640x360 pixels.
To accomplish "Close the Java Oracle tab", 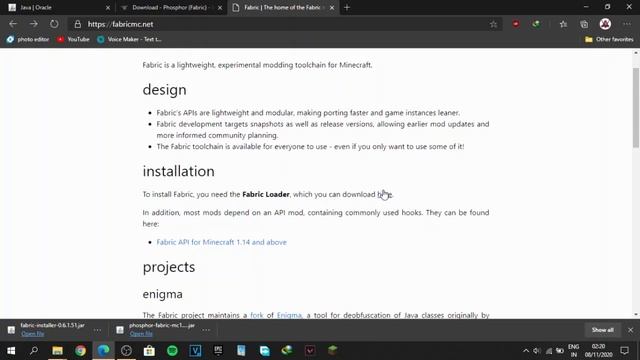I will coord(108,7).
